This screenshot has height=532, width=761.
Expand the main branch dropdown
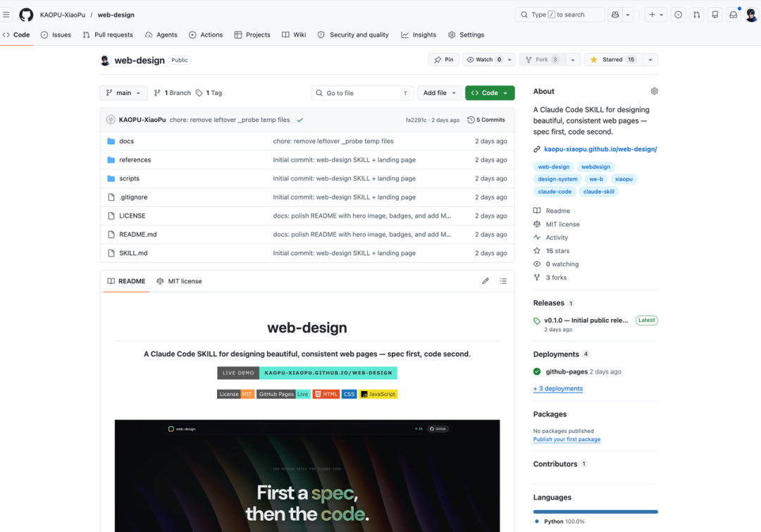pos(124,93)
